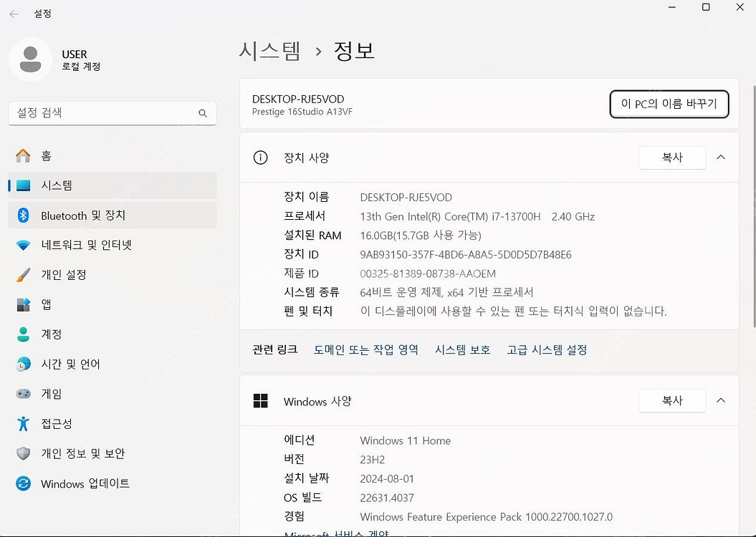Viewport: 756px width, 537px height.
Task: Collapse the 장치 사양 section chevron
Action: [x=721, y=158]
